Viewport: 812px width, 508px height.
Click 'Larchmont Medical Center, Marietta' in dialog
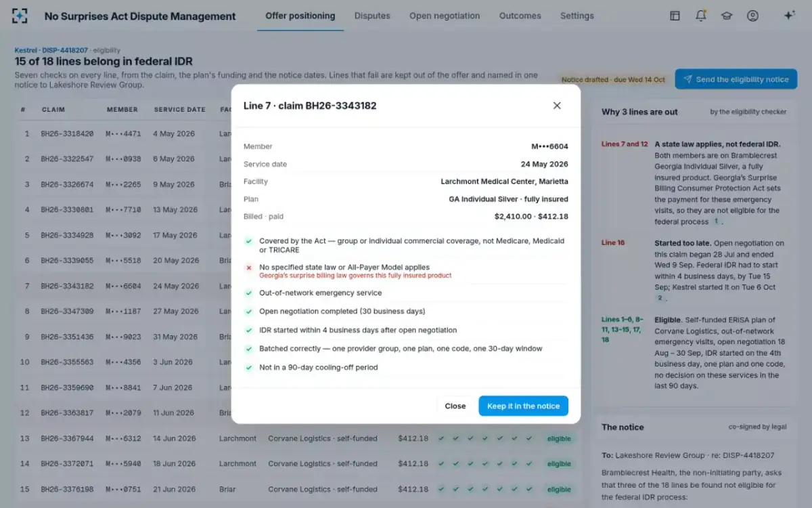[504, 182]
